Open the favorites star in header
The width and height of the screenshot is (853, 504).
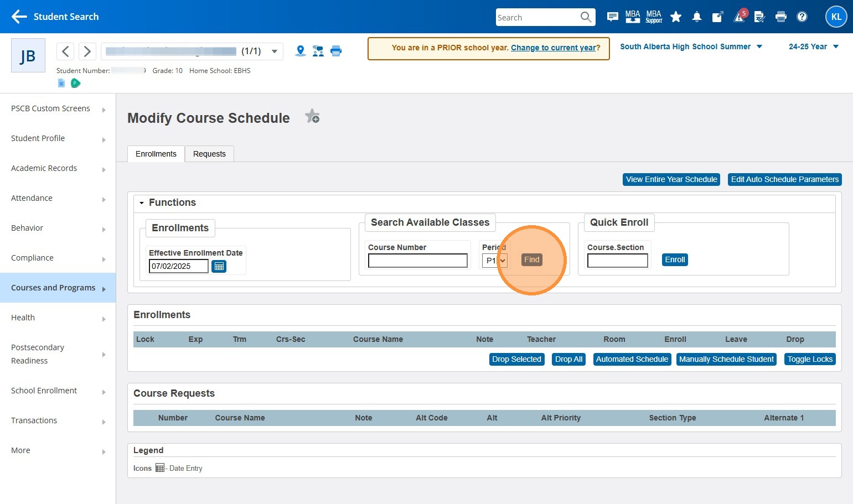point(676,17)
